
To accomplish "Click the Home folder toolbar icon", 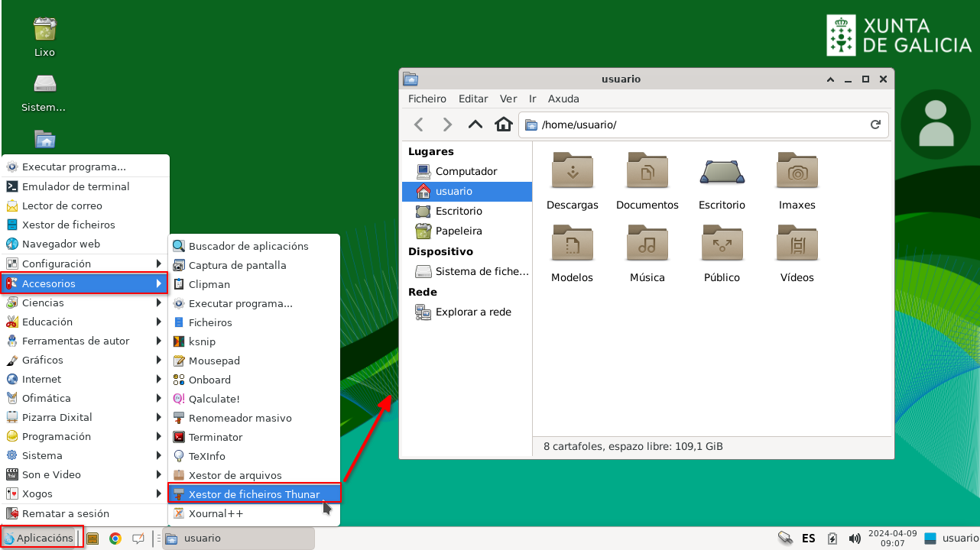I will pos(503,125).
